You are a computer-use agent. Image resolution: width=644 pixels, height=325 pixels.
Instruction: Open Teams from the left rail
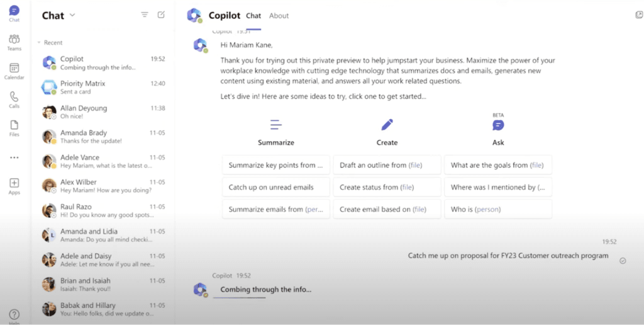tap(14, 42)
